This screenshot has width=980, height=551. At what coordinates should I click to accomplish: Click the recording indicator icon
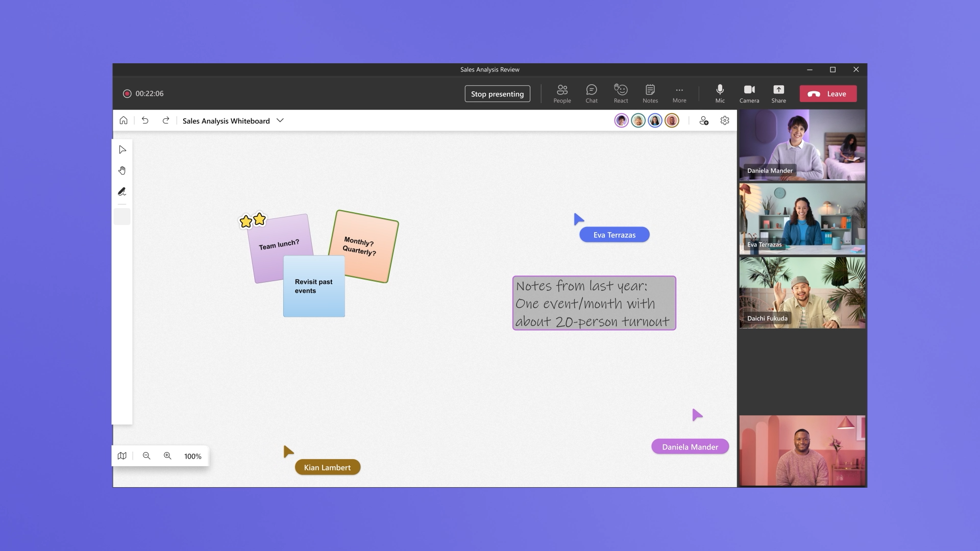127,94
